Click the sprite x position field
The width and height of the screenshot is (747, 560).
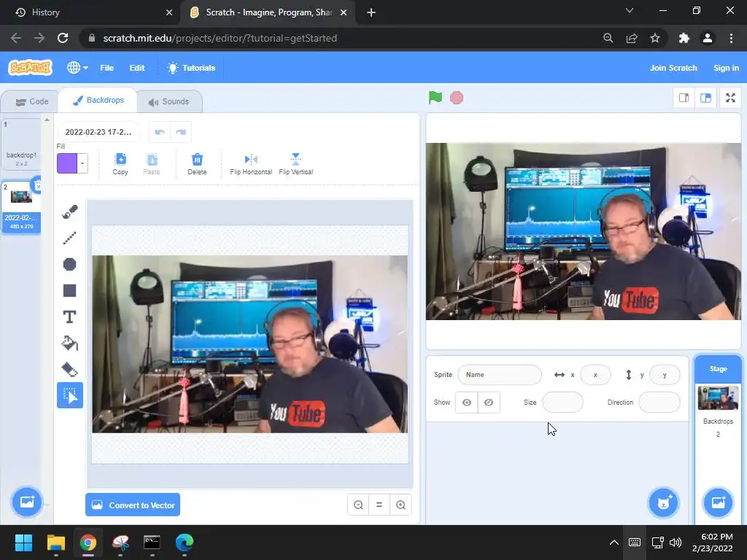point(595,375)
